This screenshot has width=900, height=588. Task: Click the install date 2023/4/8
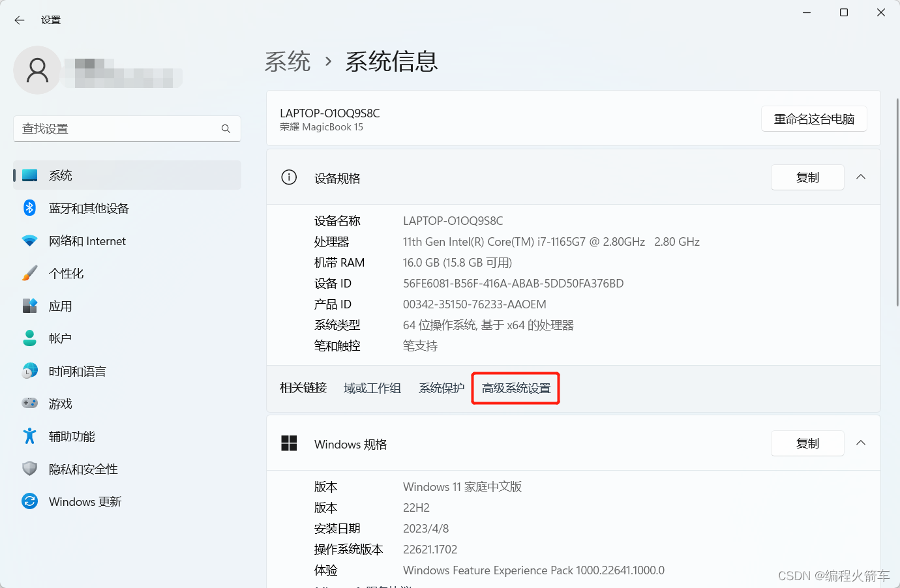(x=426, y=529)
